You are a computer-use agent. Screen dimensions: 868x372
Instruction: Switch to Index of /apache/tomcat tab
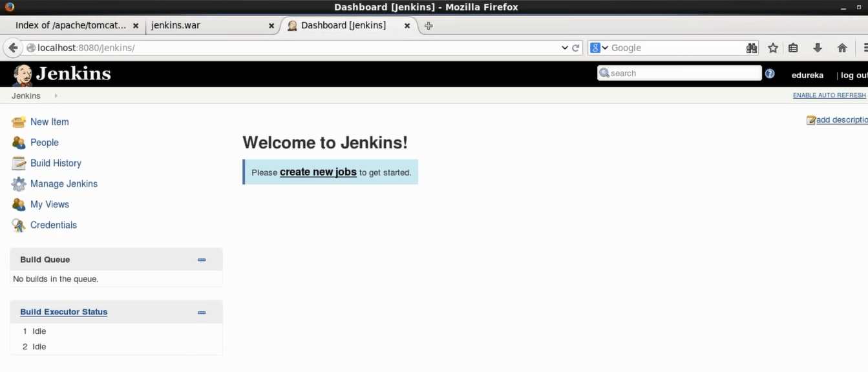pos(70,26)
